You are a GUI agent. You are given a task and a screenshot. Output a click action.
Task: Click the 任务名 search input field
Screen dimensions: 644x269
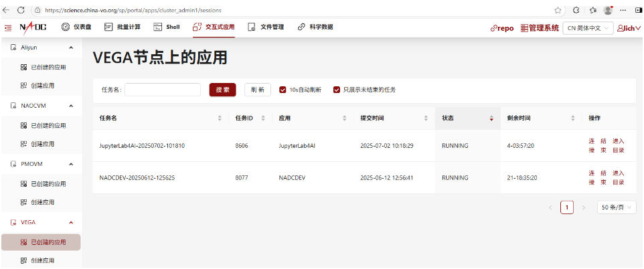point(163,90)
